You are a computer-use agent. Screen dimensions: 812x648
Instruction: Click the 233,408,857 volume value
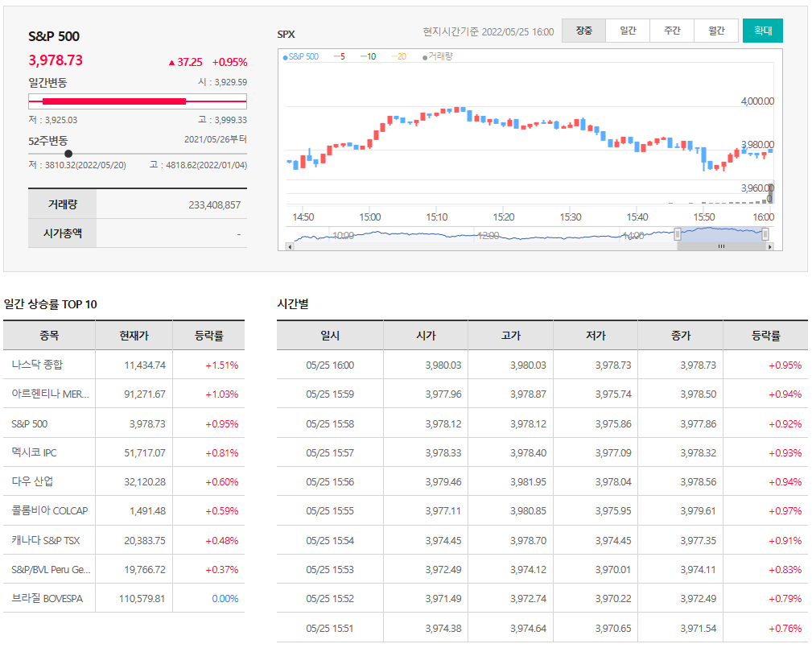click(214, 204)
